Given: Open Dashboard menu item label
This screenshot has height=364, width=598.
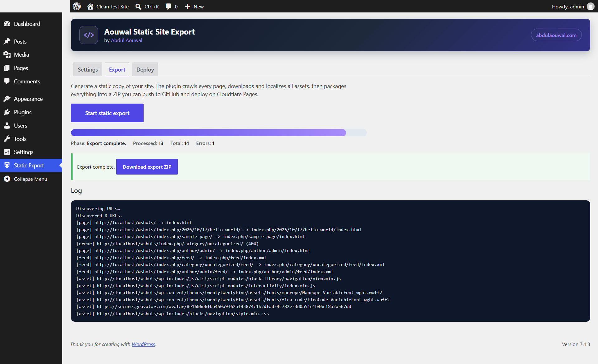Looking at the screenshot, I should [27, 24].
